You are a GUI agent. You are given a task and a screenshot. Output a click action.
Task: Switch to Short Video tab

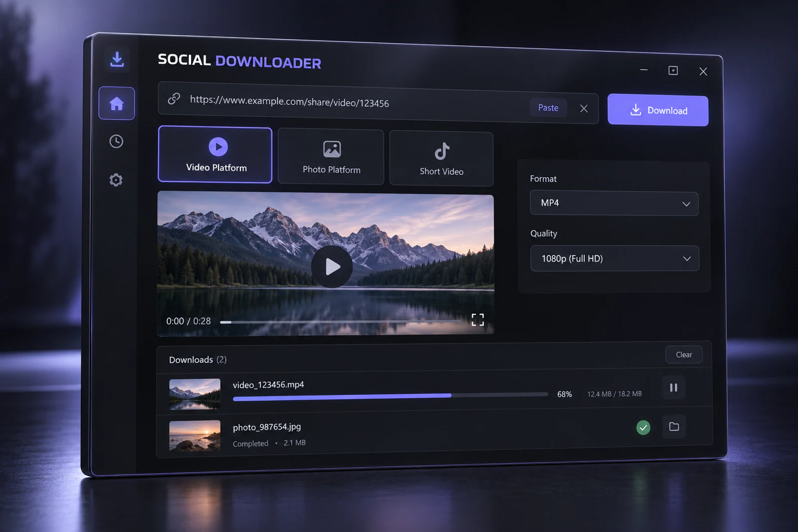click(441, 159)
